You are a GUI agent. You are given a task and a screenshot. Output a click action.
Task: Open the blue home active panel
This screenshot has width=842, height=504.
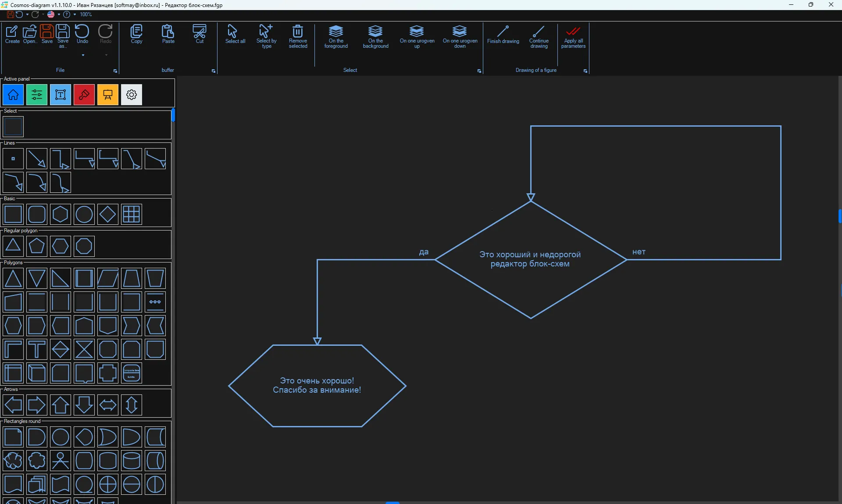(x=13, y=95)
